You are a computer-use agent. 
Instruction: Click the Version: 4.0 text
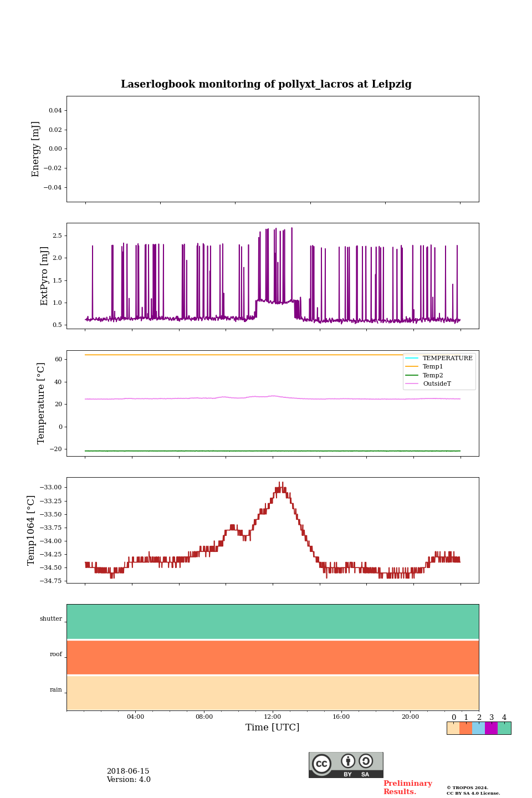tap(129, 780)
